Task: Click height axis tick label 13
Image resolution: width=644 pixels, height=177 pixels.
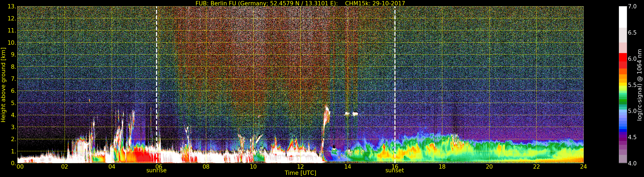Action: tap(12, 6)
